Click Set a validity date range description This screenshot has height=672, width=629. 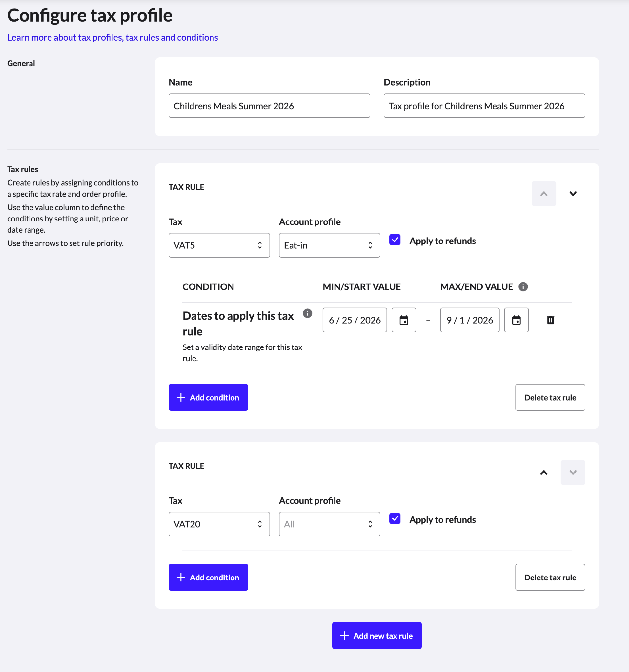242,352
